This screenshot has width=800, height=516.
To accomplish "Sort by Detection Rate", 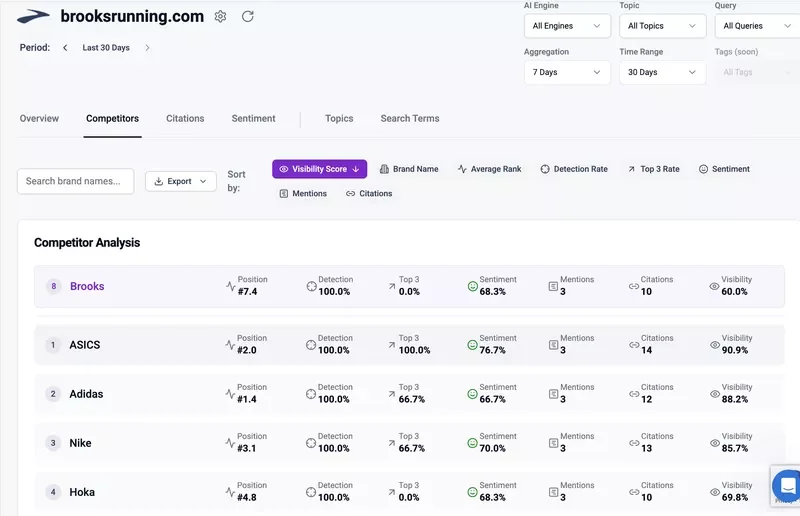I will coord(574,169).
